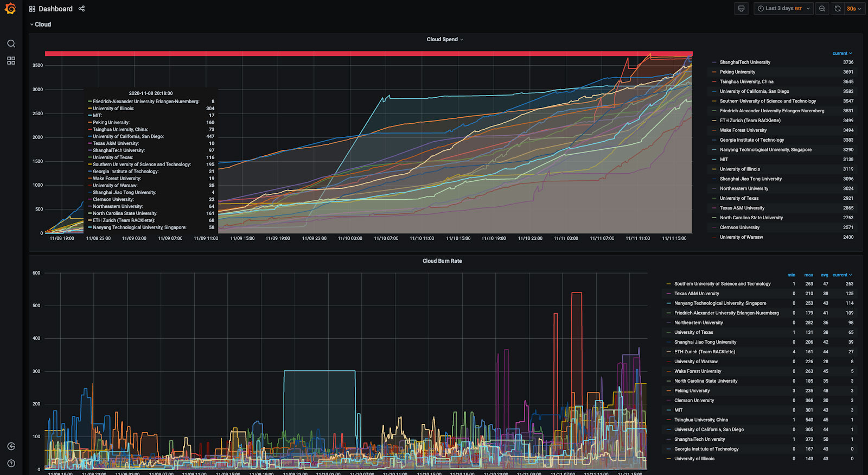Select North Carolina State in Cloud Spend legend
This screenshot has height=475, width=868.
click(x=751, y=218)
